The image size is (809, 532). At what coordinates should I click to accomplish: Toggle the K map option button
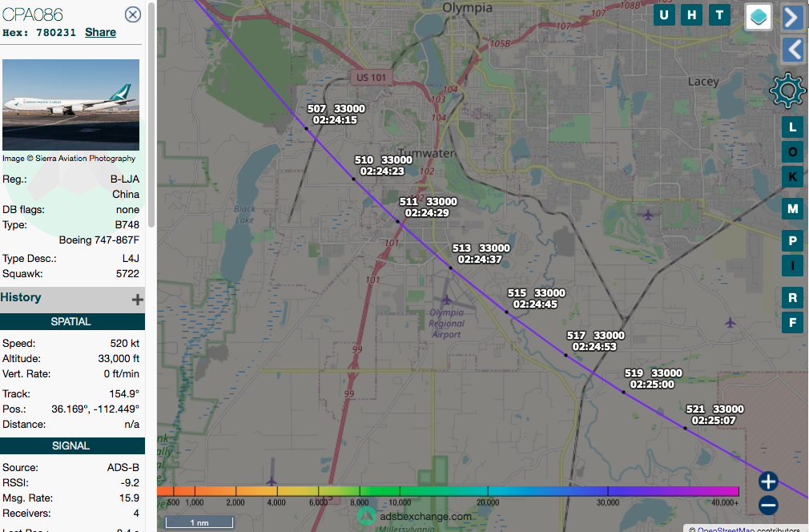point(792,177)
